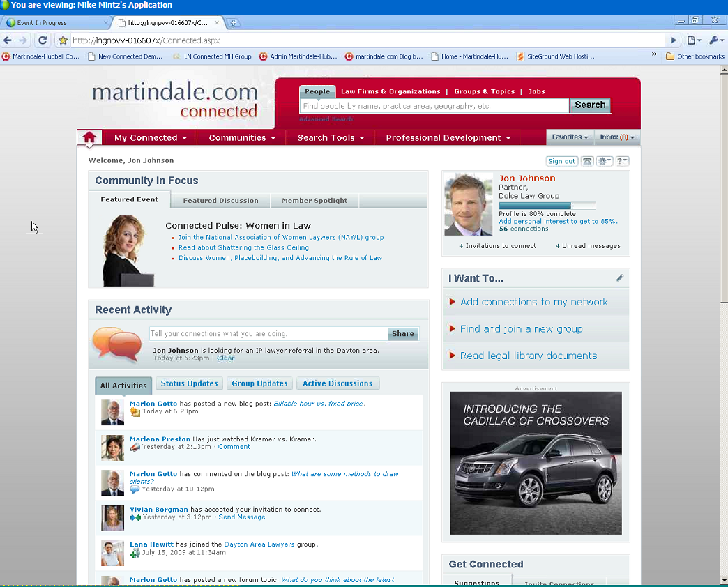The image size is (728, 587).
Task: Open the question mark help dropdown
Action: (x=622, y=161)
